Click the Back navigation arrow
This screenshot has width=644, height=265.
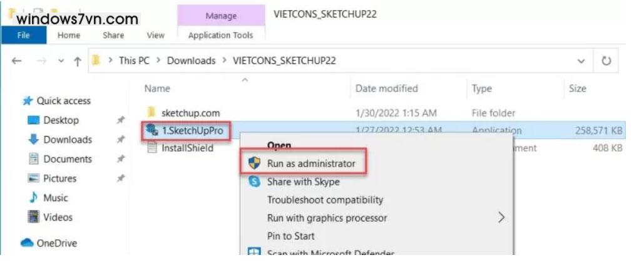17,61
